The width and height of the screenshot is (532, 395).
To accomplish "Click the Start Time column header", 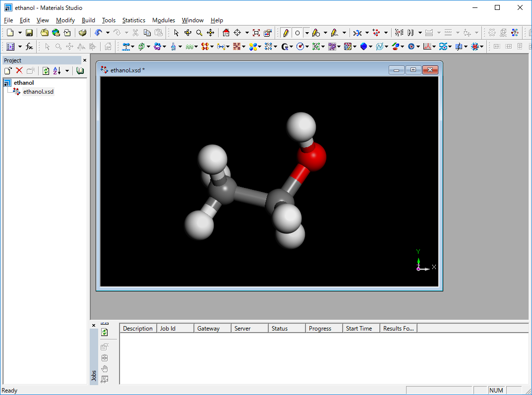I will click(359, 328).
